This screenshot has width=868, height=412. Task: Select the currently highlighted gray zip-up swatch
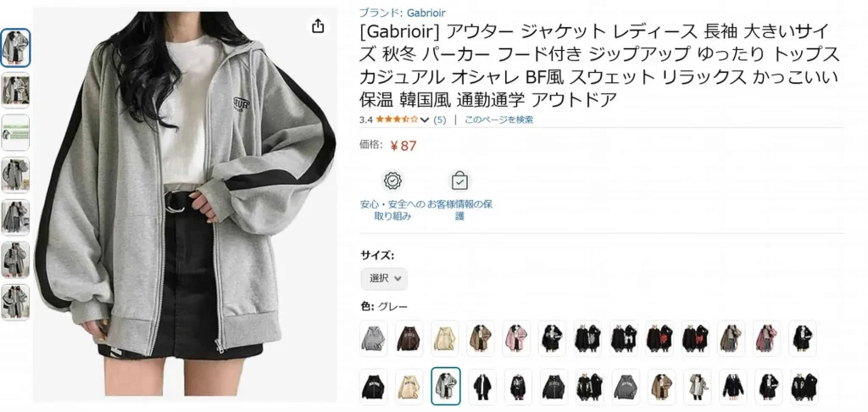coord(446,386)
